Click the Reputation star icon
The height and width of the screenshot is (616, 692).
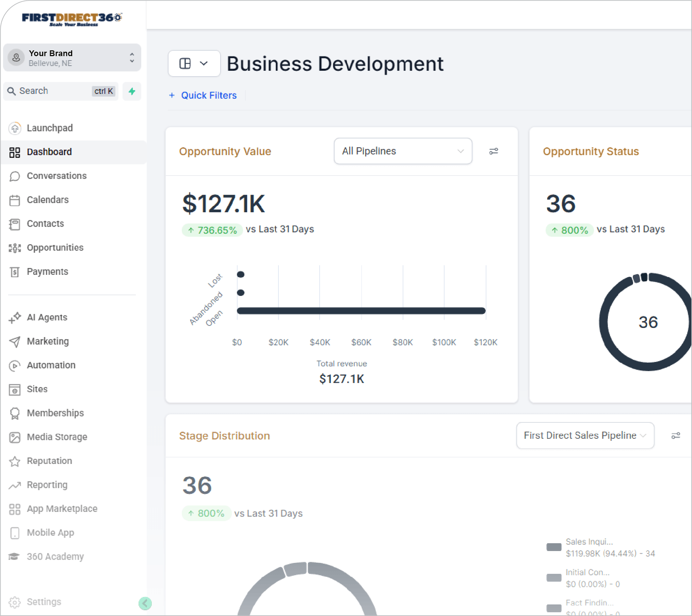(15, 461)
